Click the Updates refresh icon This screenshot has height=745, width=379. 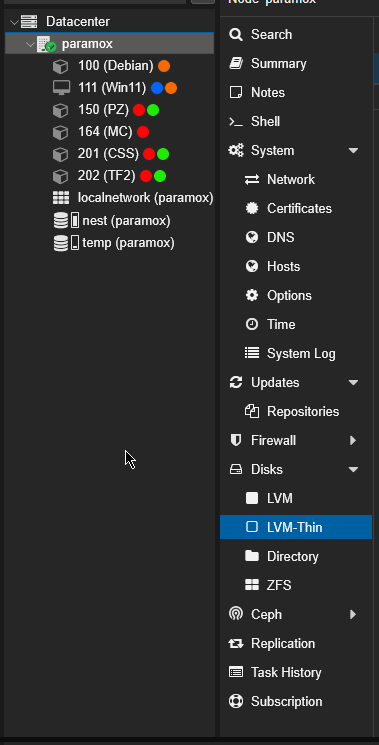point(236,382)
